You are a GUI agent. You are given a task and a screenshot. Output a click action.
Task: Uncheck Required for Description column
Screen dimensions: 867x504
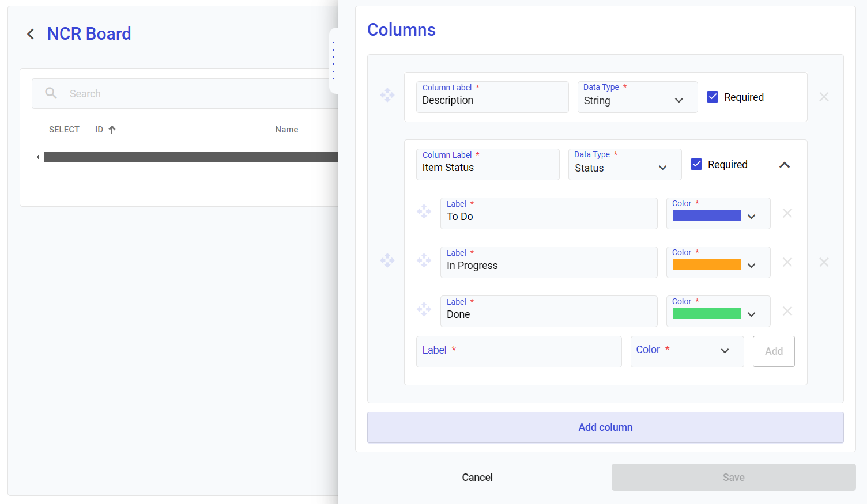click(713, 97)
